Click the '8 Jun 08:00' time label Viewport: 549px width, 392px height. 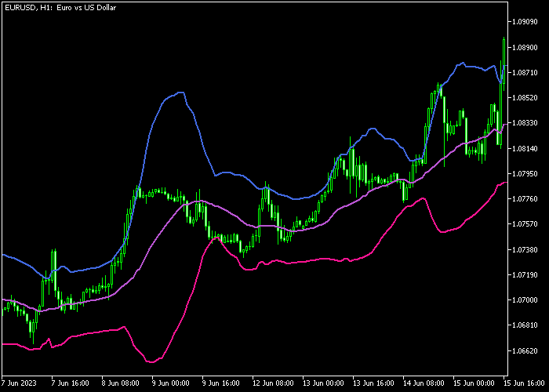pyautogui.click(x=120, y=383)
